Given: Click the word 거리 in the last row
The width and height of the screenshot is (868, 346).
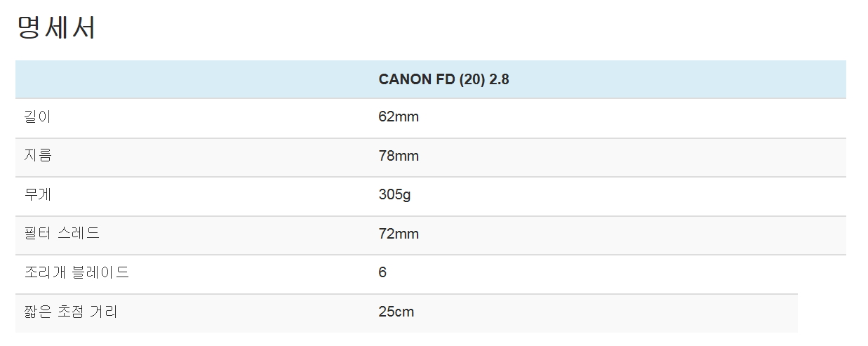Looking at the screenshot, I should click(x=104, y=312).
